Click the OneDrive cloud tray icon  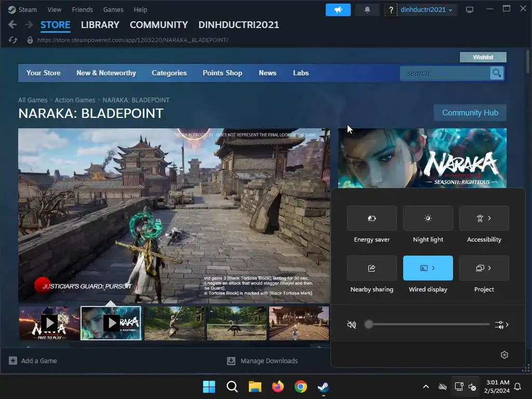(443, 387)
